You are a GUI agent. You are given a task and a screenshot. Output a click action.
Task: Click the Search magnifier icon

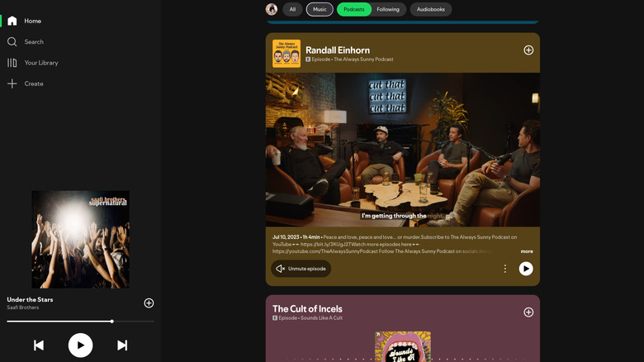point(12,41)
